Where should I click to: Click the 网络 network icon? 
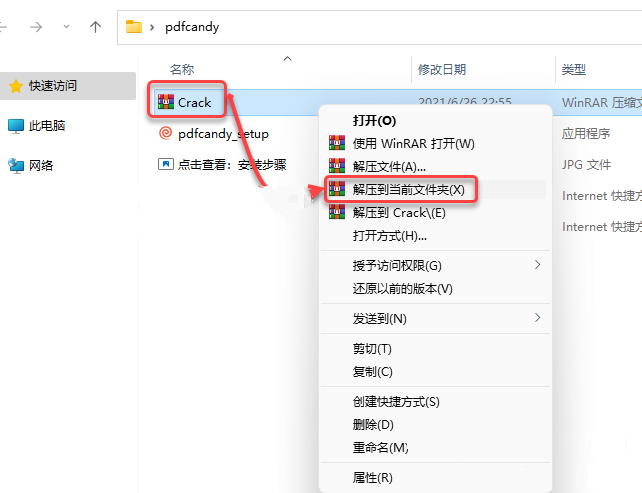[x=16, y=165]
